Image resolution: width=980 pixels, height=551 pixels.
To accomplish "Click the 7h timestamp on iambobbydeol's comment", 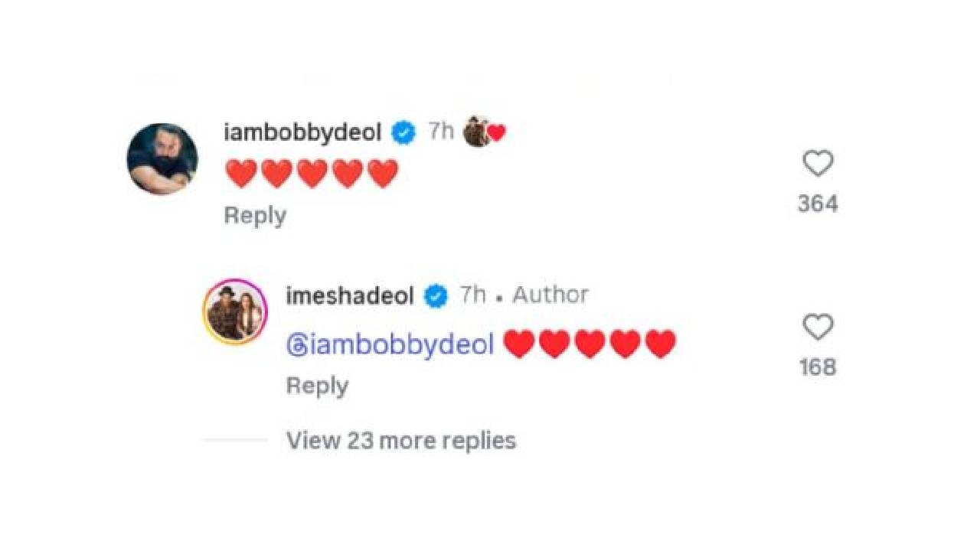I will (441, 132).
